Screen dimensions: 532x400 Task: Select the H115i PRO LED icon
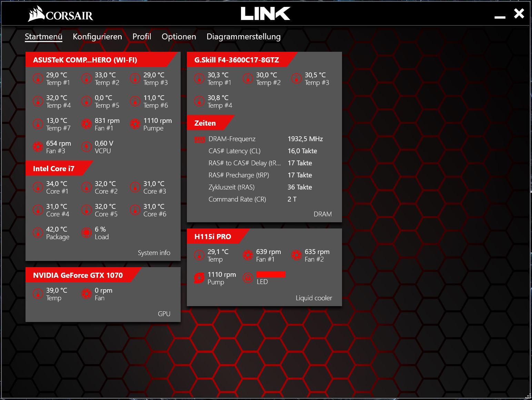[248, 278]
